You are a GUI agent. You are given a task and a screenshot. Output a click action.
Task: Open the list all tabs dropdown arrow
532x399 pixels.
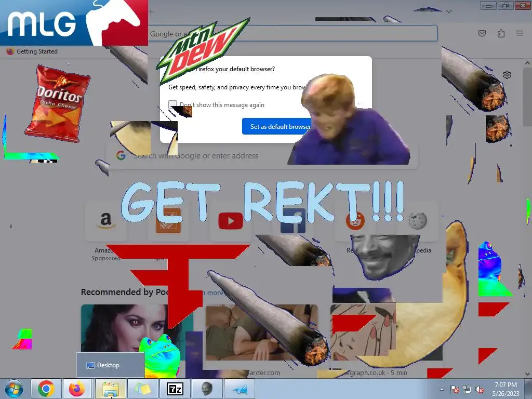click(x=448, y=11)
